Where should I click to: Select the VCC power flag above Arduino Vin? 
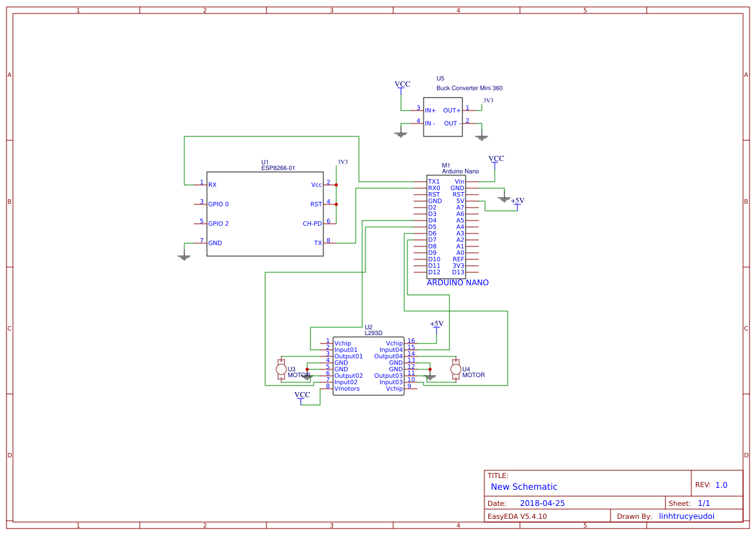pyautogui.click(x=495, y=160)
